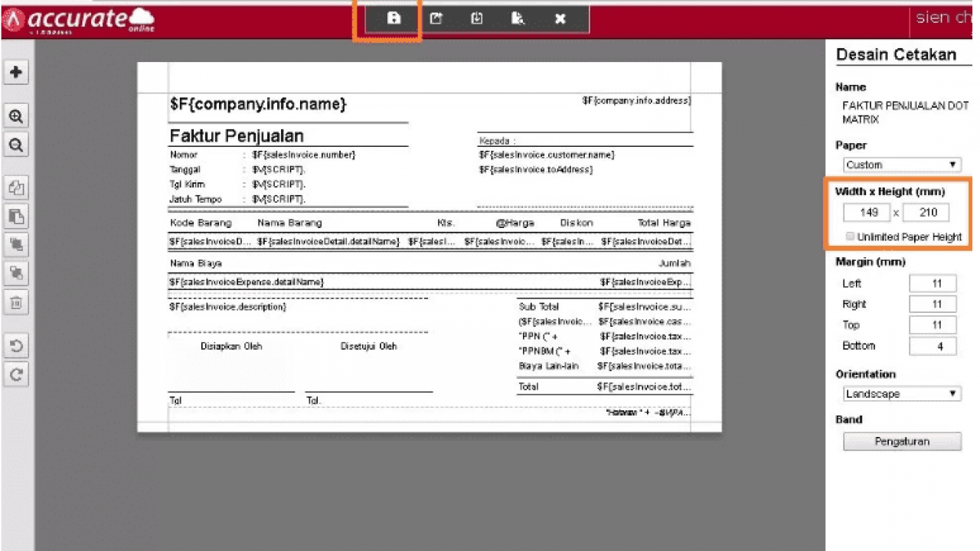Screen dimensions: 980x551
Task: Undo the last design change
Action: [x=16, y=346]
